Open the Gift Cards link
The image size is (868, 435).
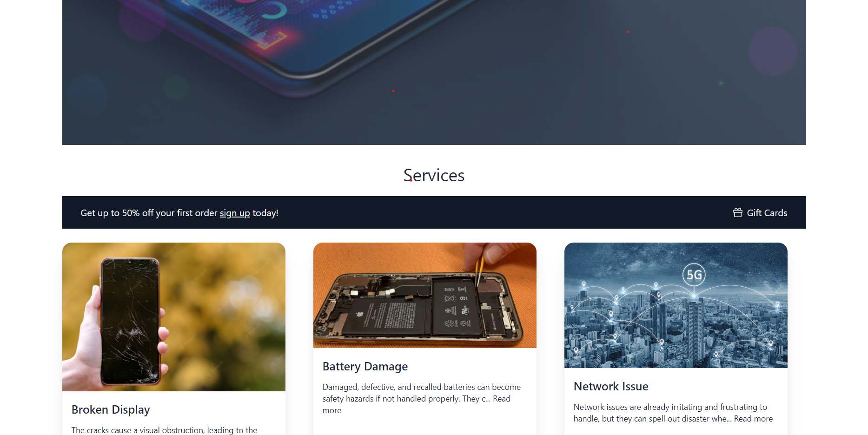click(760, 212)
